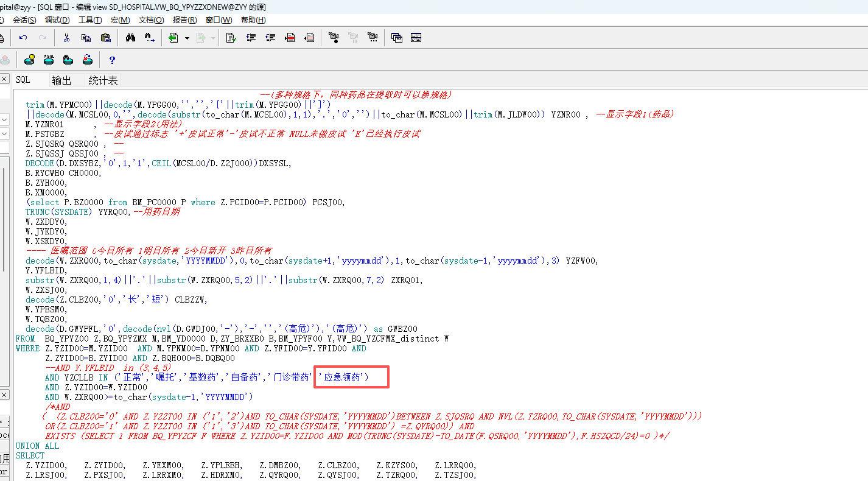The height and width of the screenshot is (481, 868).
Task: Click the Tile windows icon
Action: [416, 38]
